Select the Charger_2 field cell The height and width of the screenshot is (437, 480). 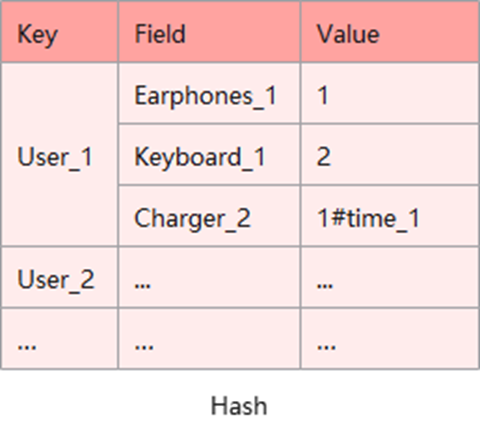click(209, 216)
